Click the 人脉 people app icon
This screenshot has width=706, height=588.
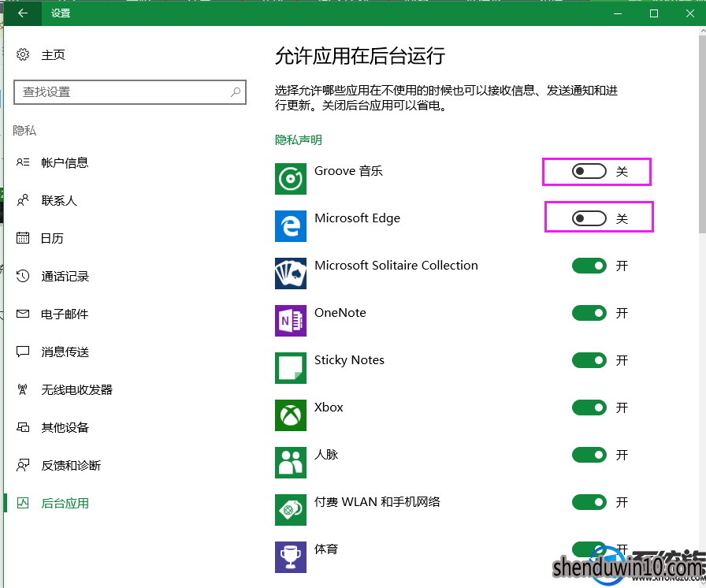(x=291, y=463)
